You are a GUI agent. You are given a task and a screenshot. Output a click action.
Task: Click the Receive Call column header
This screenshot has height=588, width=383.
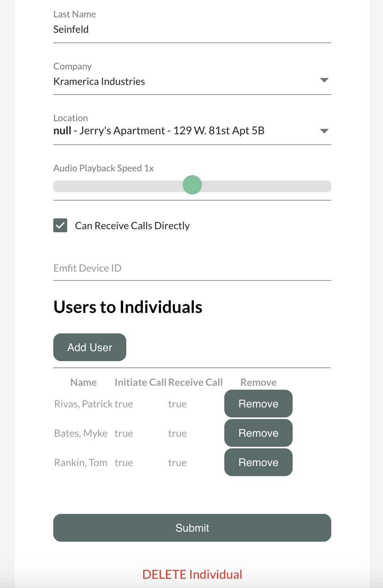pyautogui.click(x=196, y=382)
